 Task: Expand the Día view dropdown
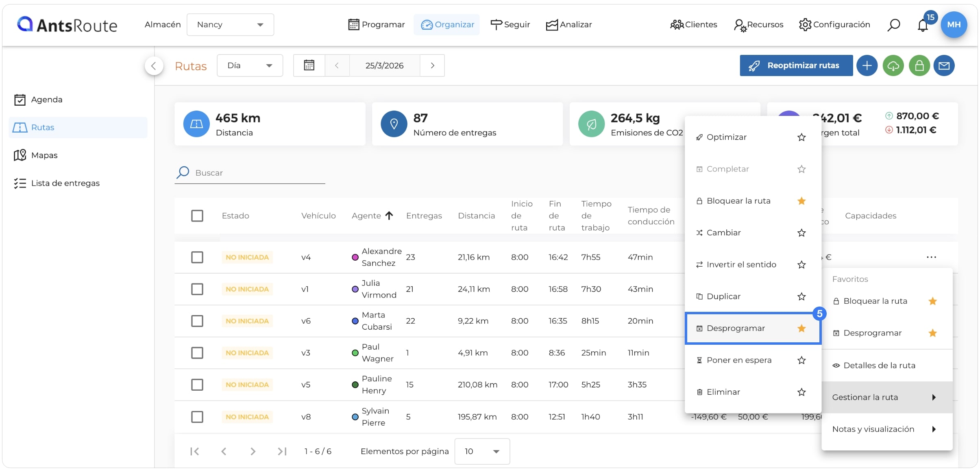[250, 65]
